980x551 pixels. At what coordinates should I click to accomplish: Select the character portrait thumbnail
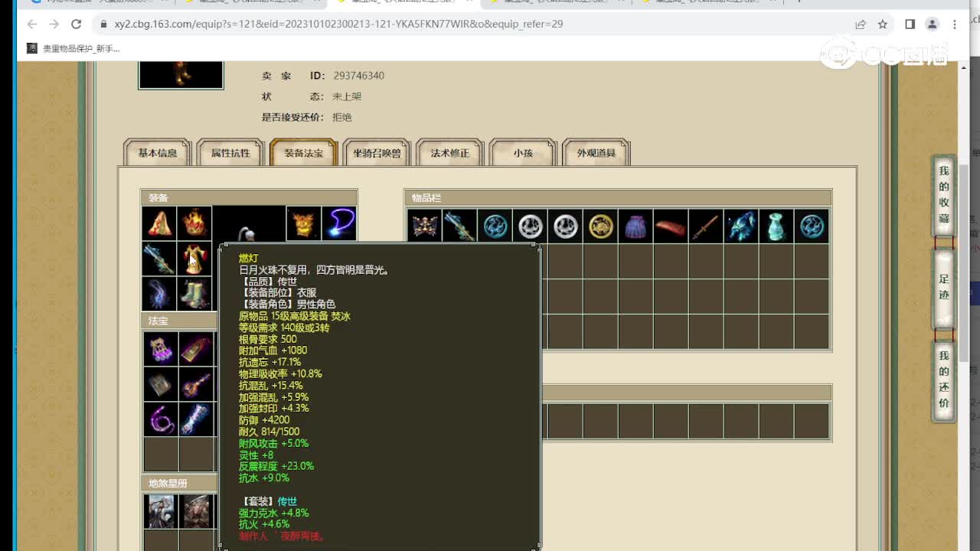[181, 75]
